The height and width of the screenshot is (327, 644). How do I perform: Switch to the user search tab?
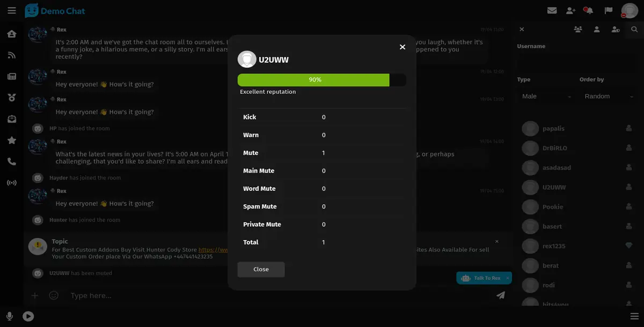point(634,29)
